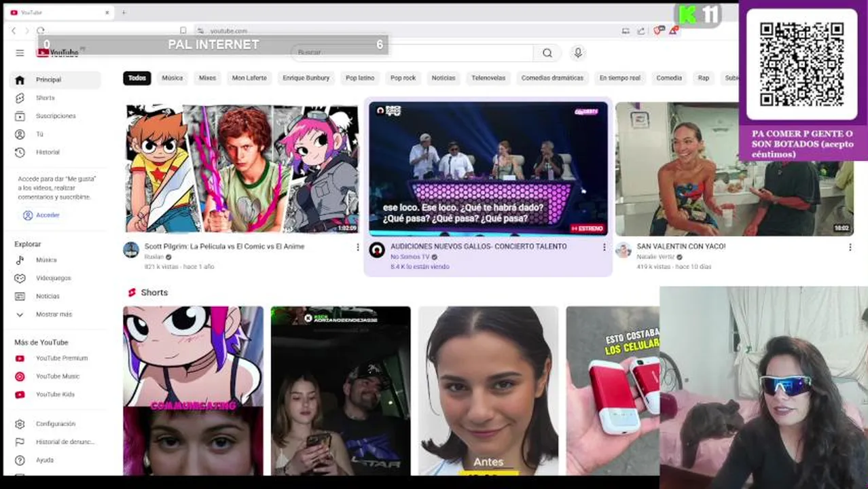Select the Telenovelas filter chip
Image resolution: width=868 pixels, height=489 pixels.
tap(489, 78)
